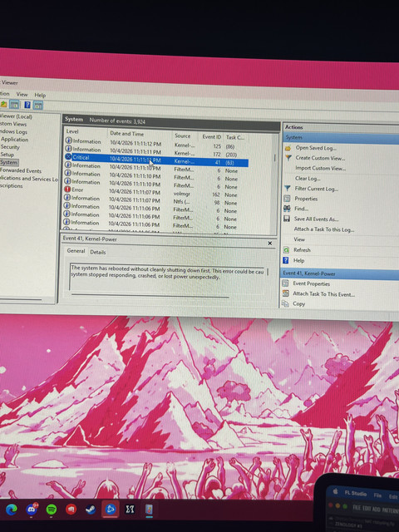Sort by the Event ID column header
The height and width of the screenshot is (532, 399).
pos(212,136)
